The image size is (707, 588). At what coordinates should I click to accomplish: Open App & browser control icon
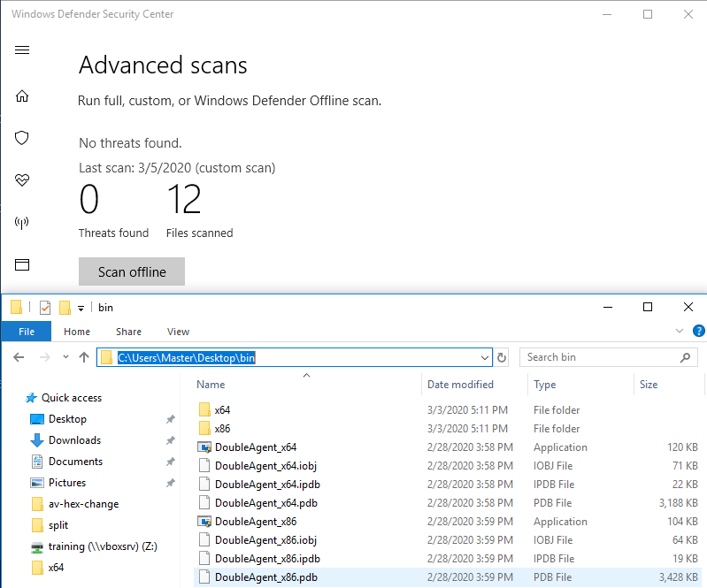[22, 264]
